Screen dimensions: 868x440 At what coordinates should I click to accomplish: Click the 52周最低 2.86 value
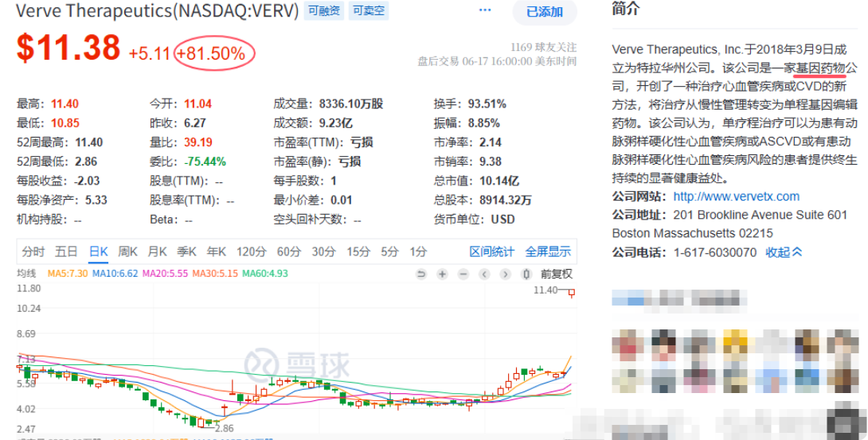coord(86,162)
